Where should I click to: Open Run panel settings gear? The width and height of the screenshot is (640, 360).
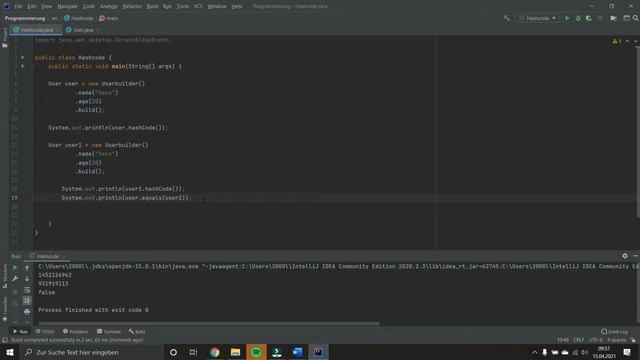tap(624, 256)
